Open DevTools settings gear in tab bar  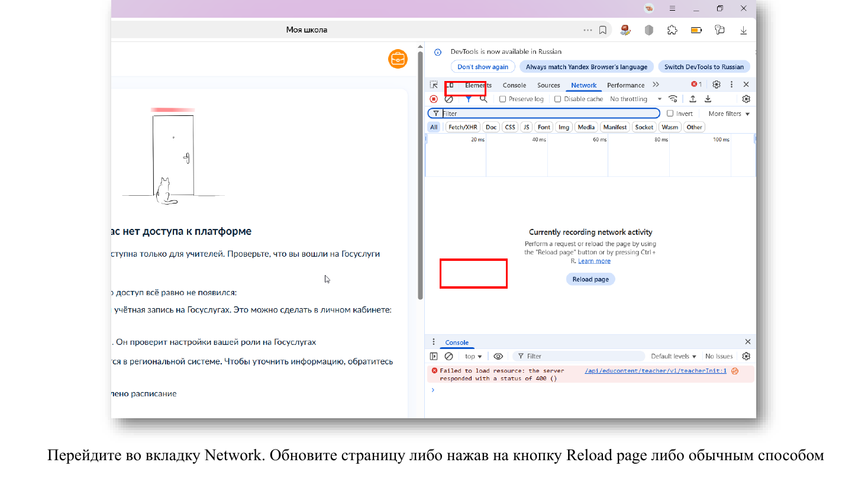coord(717,85)
